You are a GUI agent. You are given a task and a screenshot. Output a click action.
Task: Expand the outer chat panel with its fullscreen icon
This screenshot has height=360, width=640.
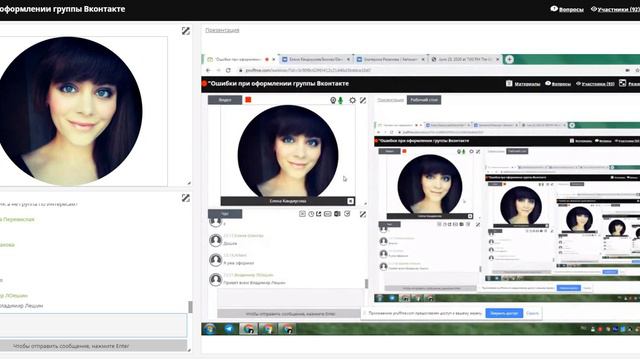click(186, 198)
